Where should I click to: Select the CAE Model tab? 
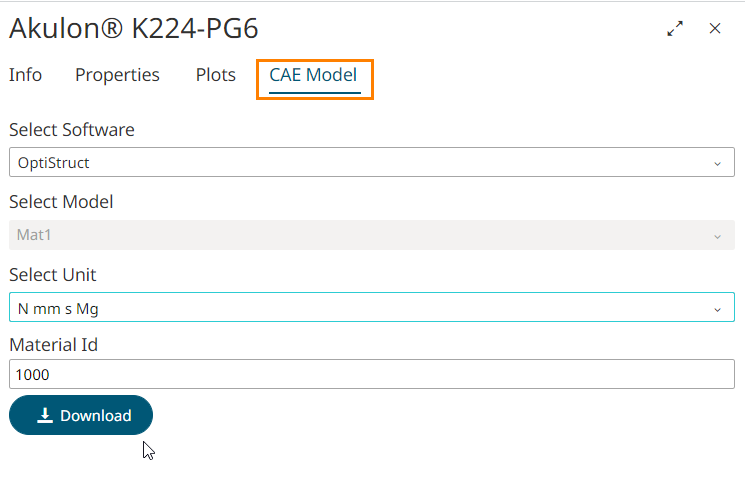pyautogui.click(x=313, y=75)
